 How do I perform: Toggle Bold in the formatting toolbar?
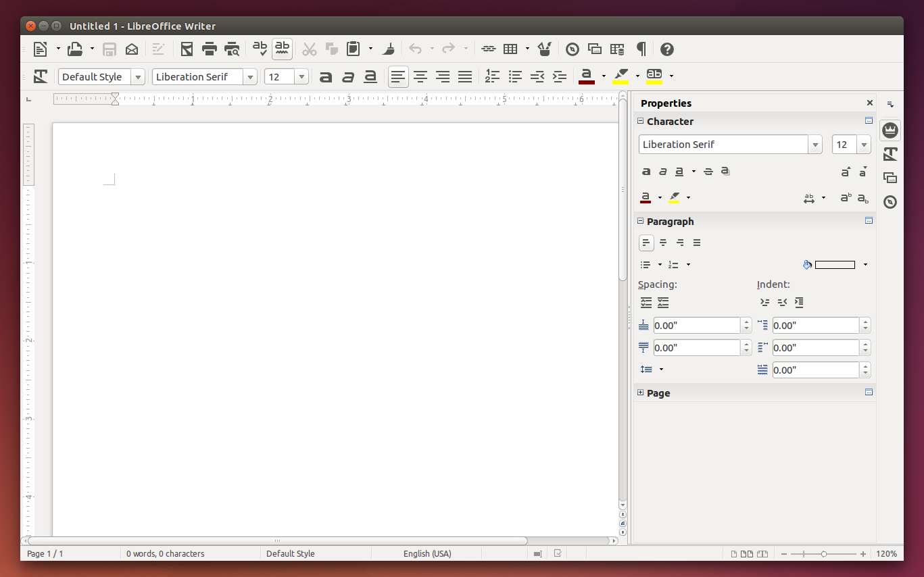coord(326,76)
